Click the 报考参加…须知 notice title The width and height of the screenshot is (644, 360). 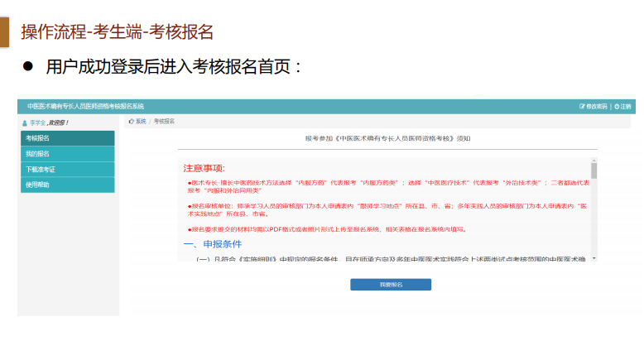click(x=387, y=139)
